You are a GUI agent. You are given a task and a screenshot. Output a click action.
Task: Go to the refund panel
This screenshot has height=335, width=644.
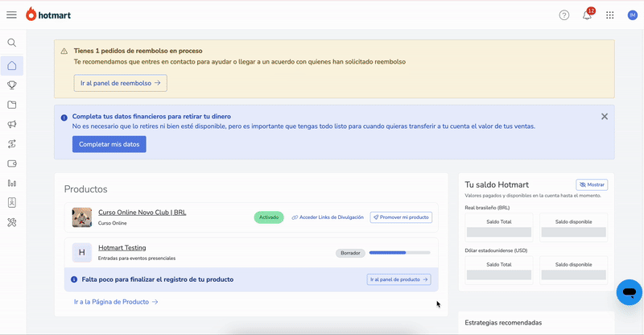[120, 83]
